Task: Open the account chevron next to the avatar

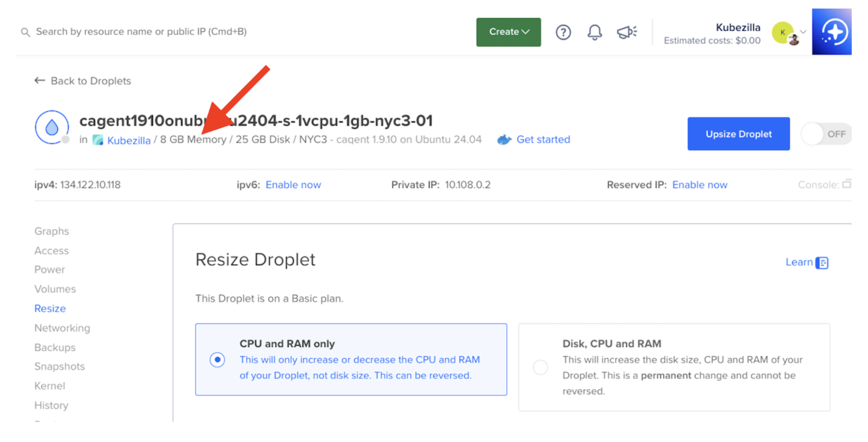Action: click(x=803, y=32)
